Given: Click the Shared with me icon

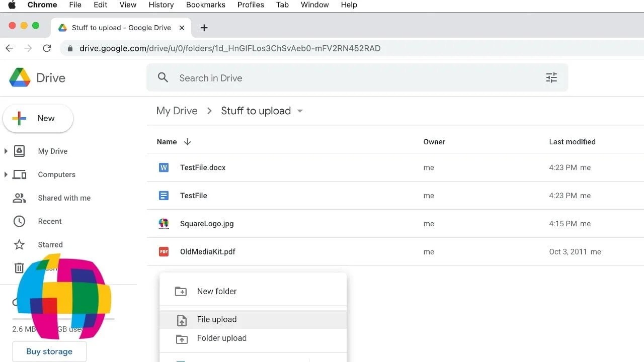Looking at the screenshot, I should [x=19, y=198].
